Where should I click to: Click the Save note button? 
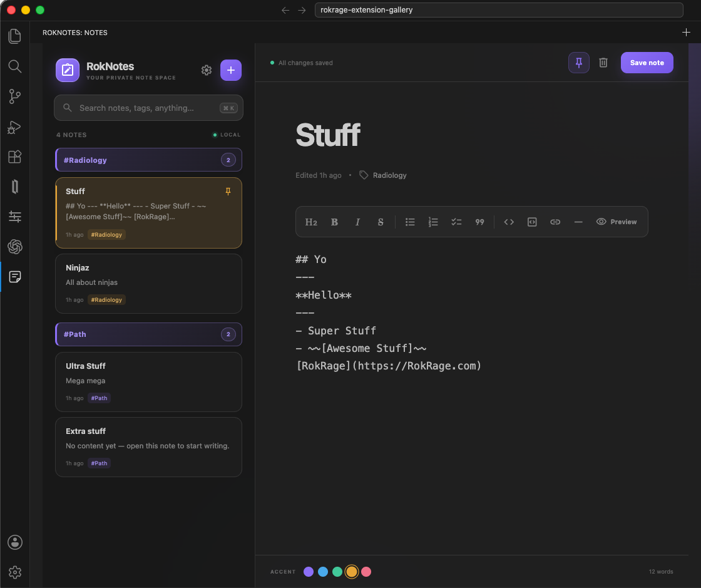click(x=647, y=63)
